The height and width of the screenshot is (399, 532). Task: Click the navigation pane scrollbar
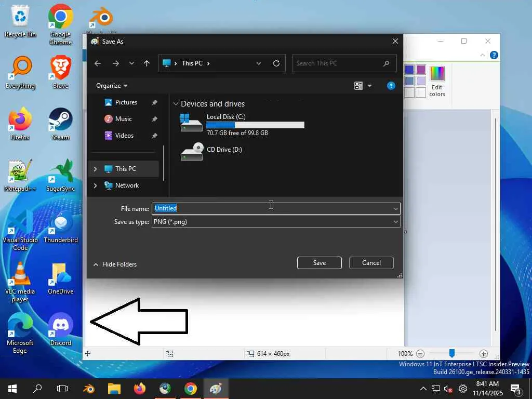tap(164, 163)
